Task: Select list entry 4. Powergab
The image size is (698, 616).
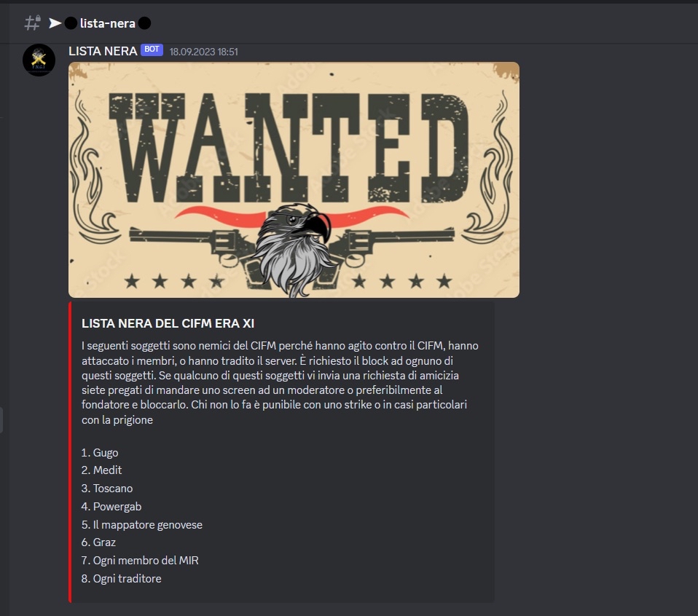Action: (111, 507)
